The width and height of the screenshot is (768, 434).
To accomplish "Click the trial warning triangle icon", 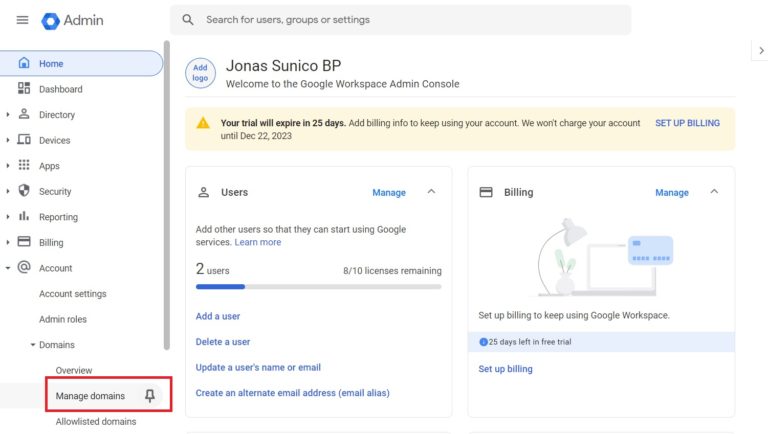I will click(203, 123).
